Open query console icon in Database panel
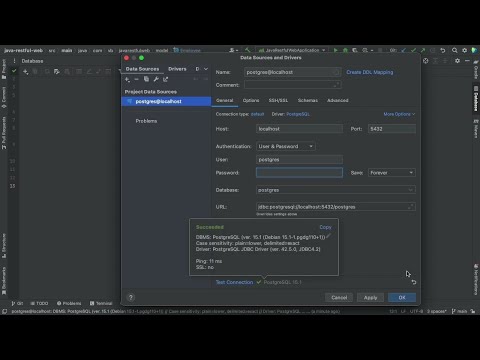This screenshot has height=360, width=480. coord(57,71)
